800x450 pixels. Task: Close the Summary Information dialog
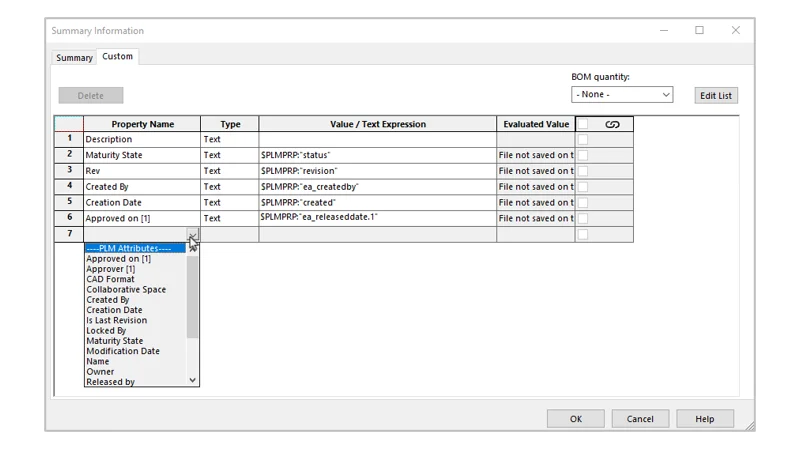(x=735, y=31)
